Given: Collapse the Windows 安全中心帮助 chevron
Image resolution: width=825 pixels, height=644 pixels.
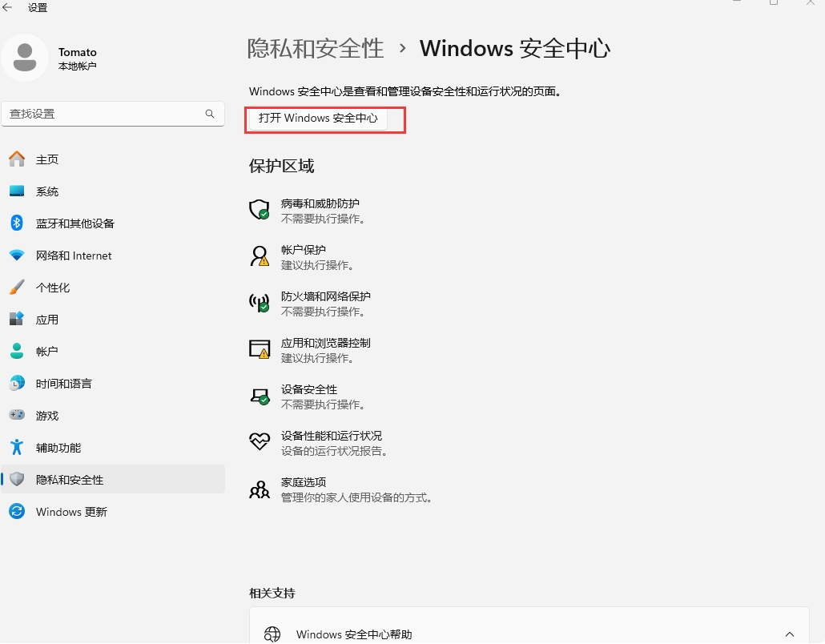Looking at the screenshot, I should coord(789,634).
